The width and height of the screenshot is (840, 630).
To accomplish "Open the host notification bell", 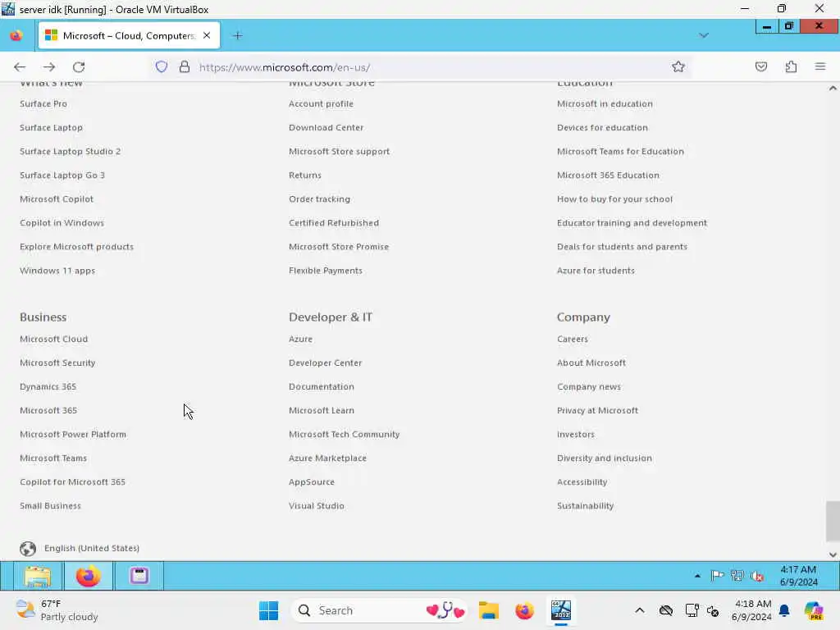I will (x=784, y=610).
